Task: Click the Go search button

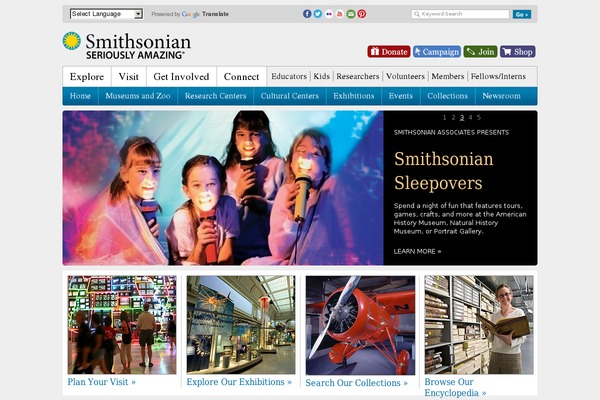Action: point(522,14)
